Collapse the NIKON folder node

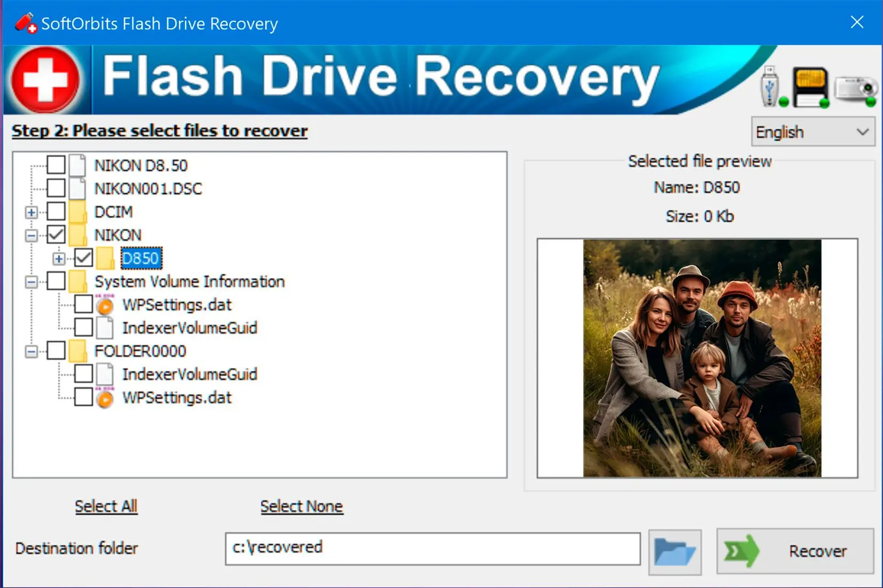pos(32,235)
